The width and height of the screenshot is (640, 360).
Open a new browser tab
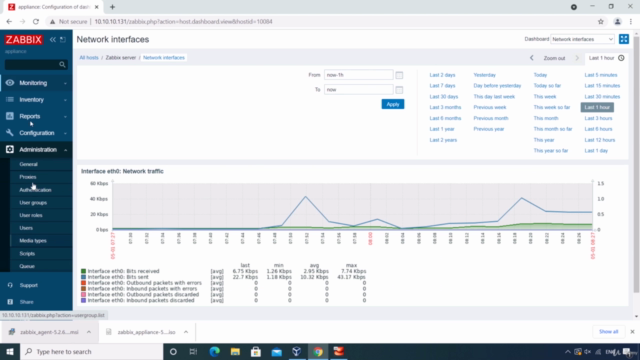(x=112, y=7)
